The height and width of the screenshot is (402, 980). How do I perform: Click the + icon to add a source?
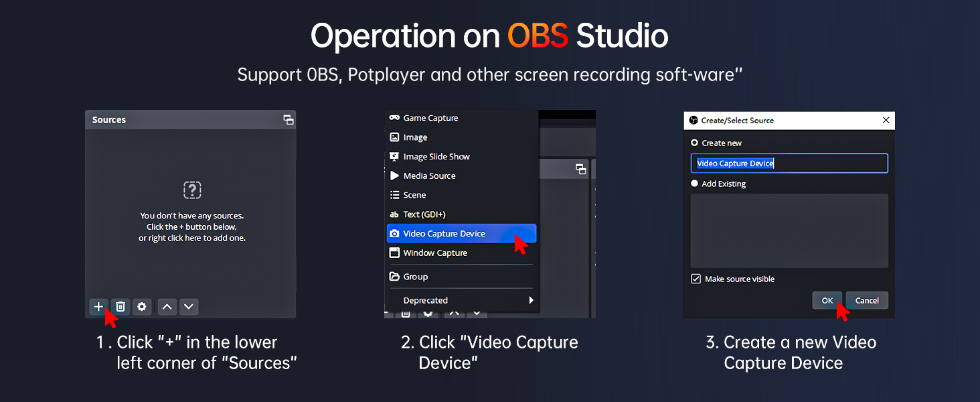click(x=98, y=306)
